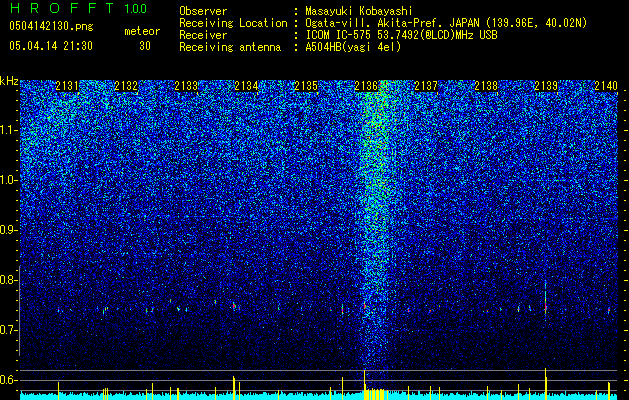The height and width of the screenshot is (400, 629).
Task: Click the date stamp 05.04.14 21:30
Action: [51, 46]
